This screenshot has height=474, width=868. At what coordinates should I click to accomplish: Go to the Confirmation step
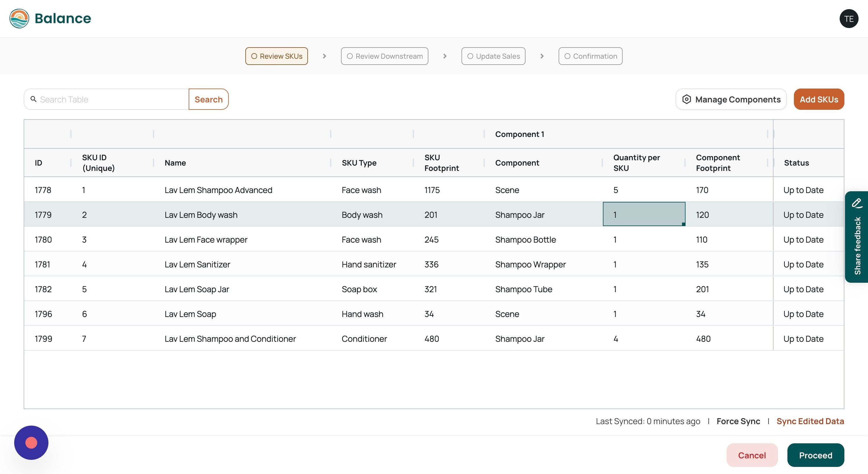click(x=590, y=56)
